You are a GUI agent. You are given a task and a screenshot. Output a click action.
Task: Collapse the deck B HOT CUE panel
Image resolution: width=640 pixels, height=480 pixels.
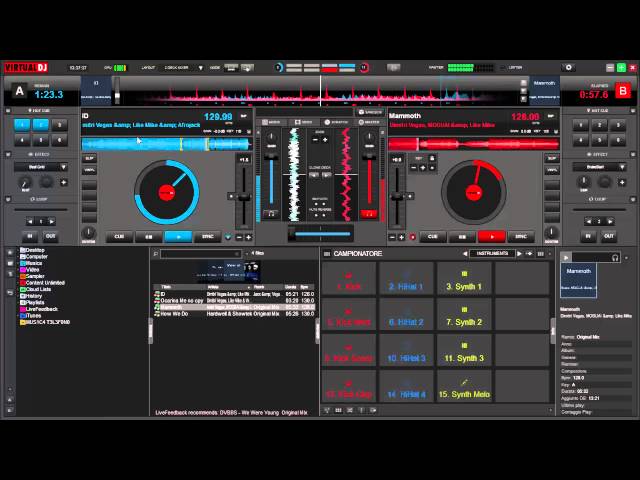633,111
